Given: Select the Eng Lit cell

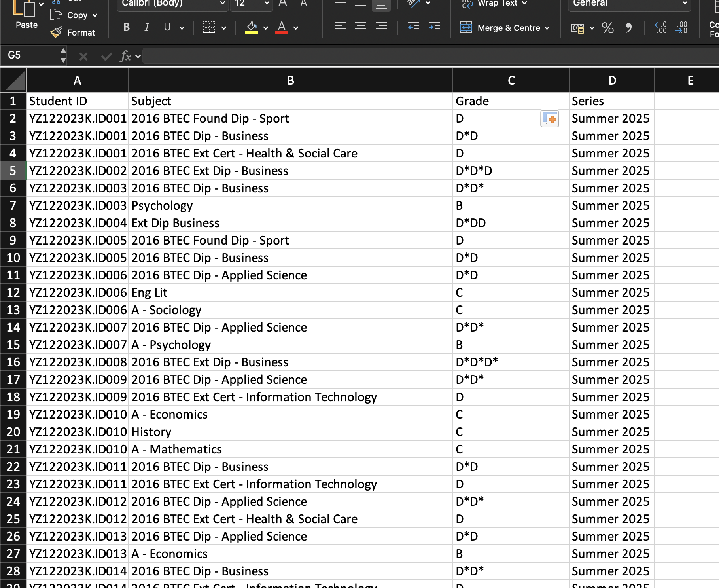Looking at the screenshot, I should [x=291, y=292].
